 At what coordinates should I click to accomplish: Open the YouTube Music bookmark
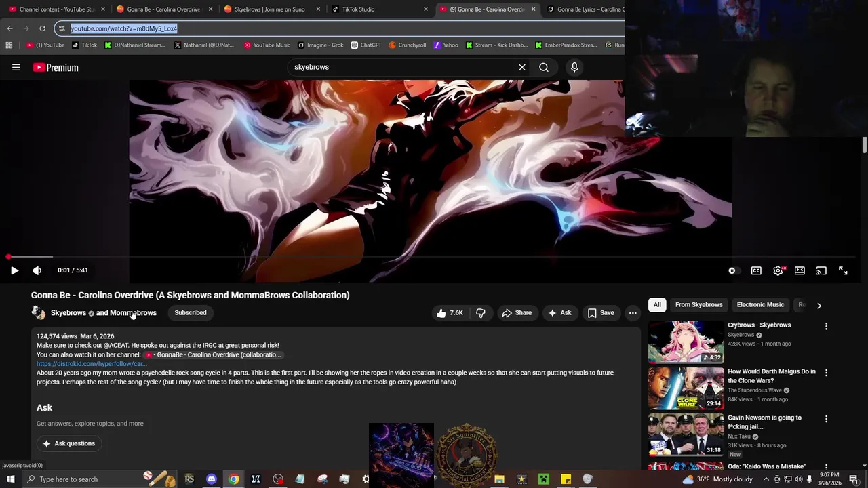click(x=267, y=45)
